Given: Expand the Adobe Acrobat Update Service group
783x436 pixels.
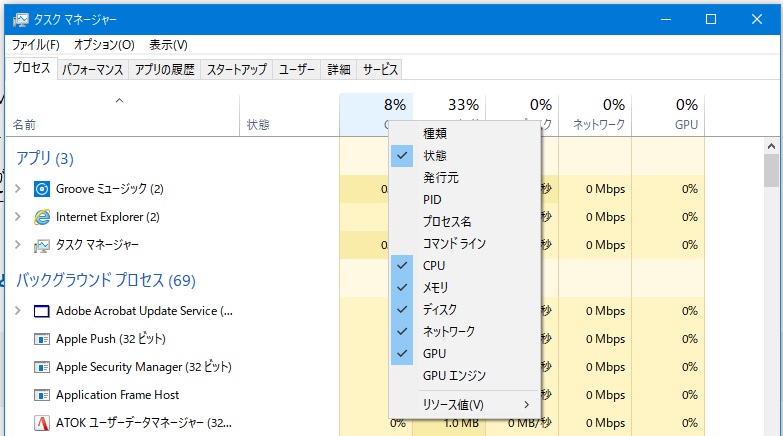Looking at the screenshot, I should pyautogui.click(x=18, y=311).
